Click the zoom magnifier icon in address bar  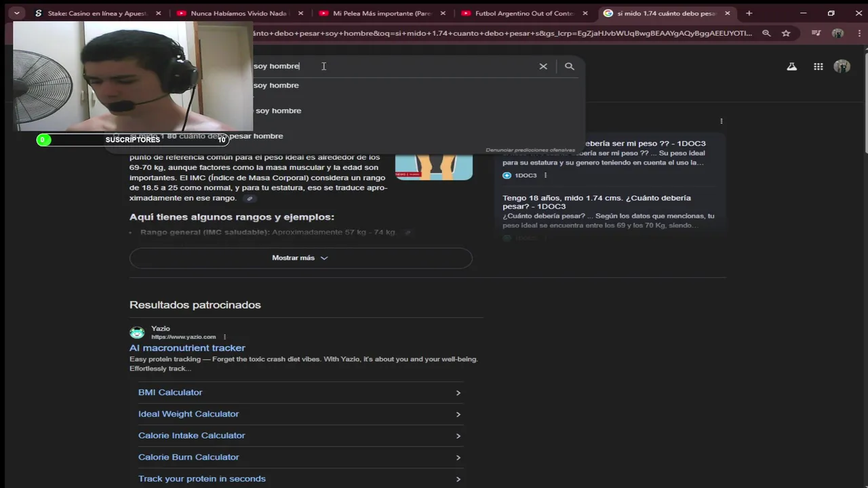click(x=766, y=33)
